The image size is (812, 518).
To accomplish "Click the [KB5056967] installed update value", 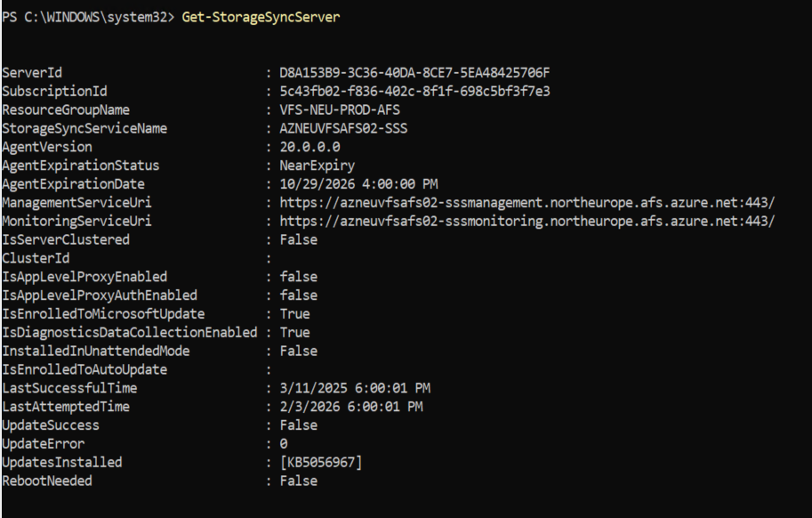I will 320,462.
